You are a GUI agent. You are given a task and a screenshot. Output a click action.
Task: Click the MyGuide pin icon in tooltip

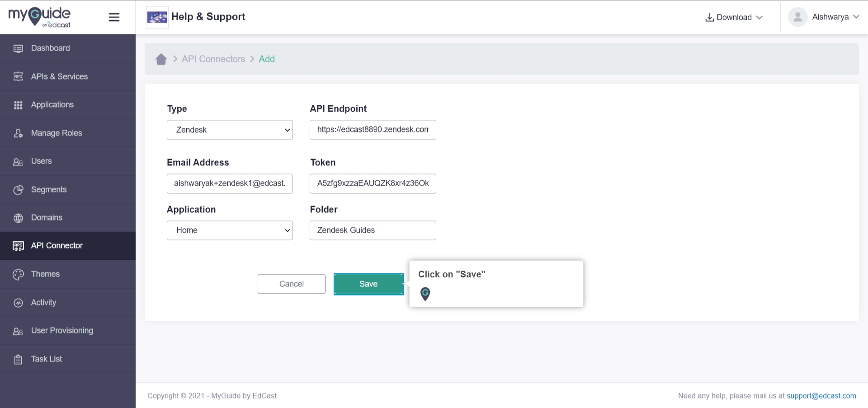pyautogui.click(x=425, y=294)
